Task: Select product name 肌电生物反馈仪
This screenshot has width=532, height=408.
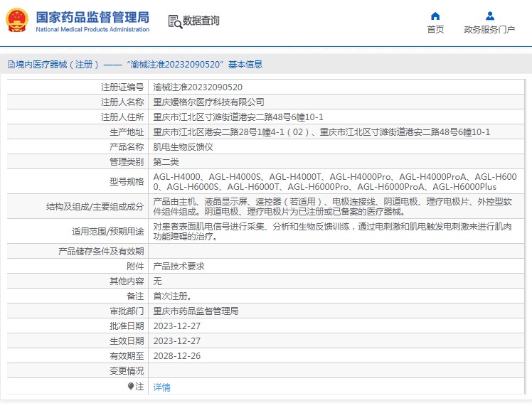Action: (183, 147)
